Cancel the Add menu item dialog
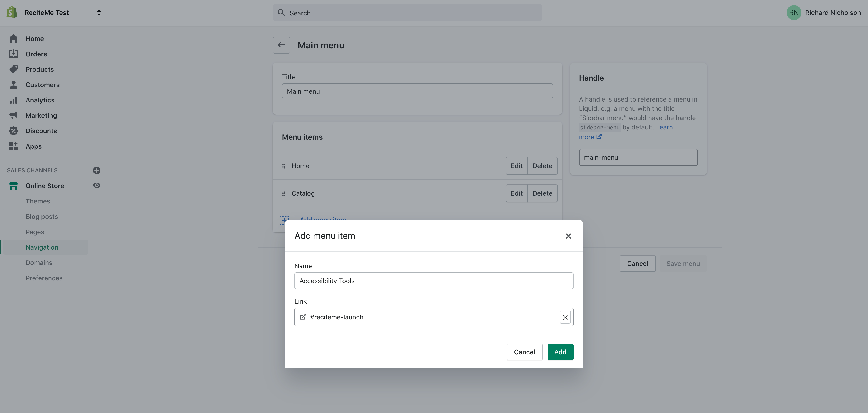The height and width of the screenshot is (413, 868). click(x=524, y=352)
